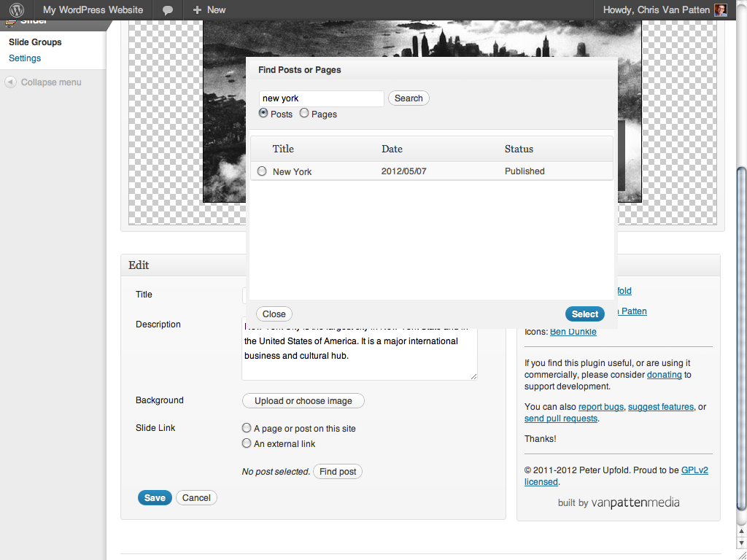747x560 pixels.
Task: Open the send pull requests link
Action: coord(561,418)
